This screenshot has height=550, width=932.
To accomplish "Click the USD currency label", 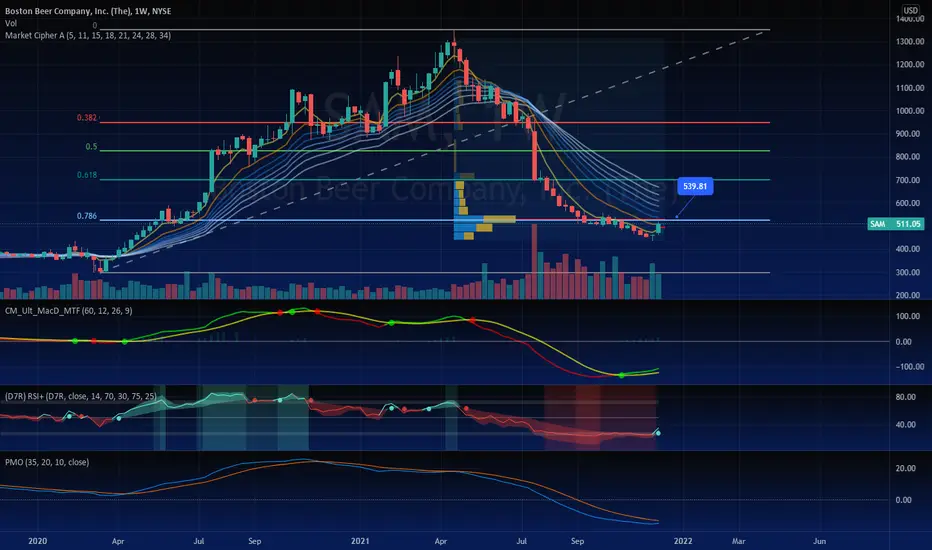I will coord(911,10).
